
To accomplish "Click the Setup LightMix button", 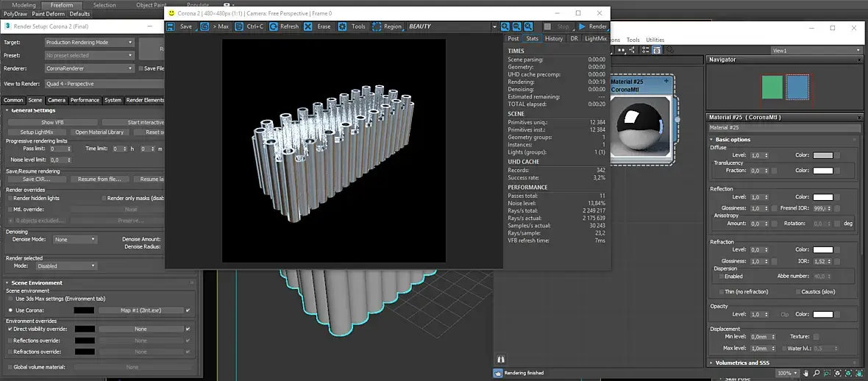I will click(37, 132).
